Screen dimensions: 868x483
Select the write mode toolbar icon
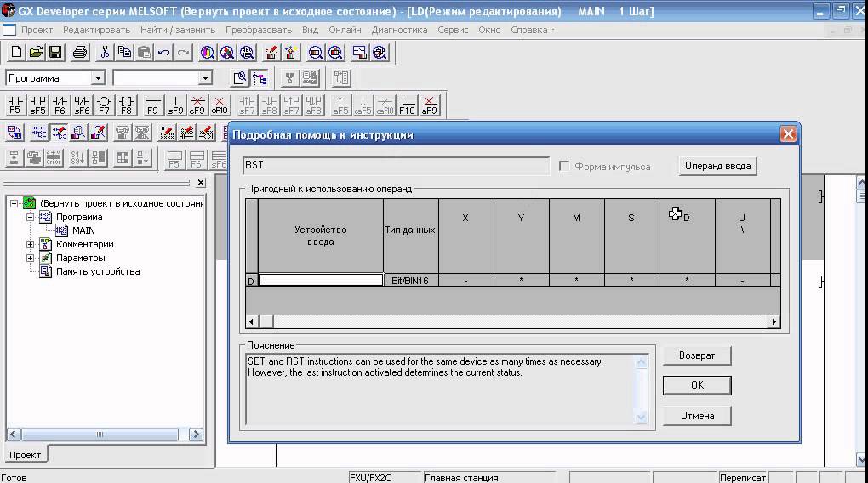(60, 133)
